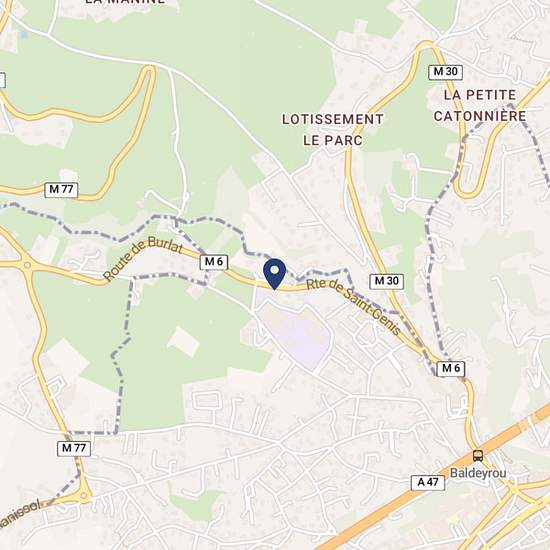Select the roundabout on the left yellow road
The image size is (550, 550).
click(x=27, y=265)
